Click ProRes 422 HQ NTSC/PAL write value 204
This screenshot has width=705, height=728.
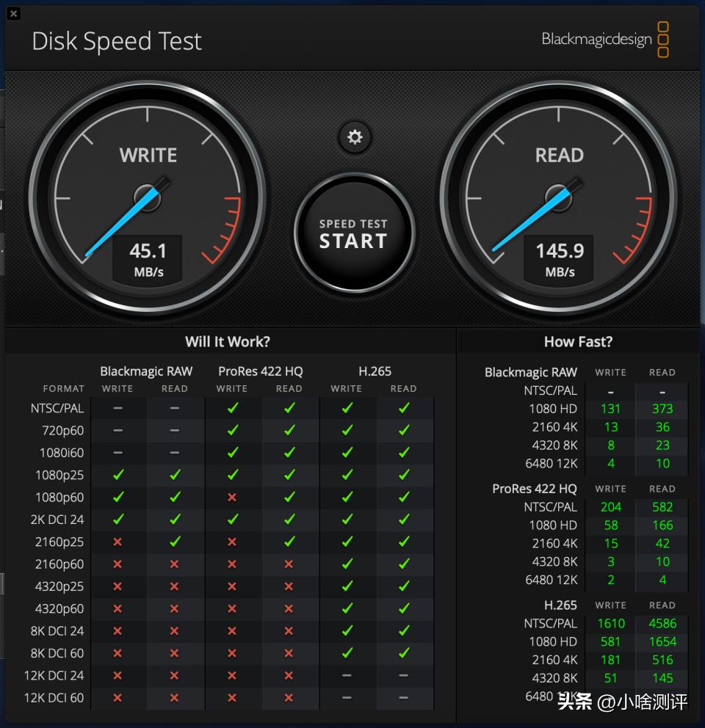(611, 507)
